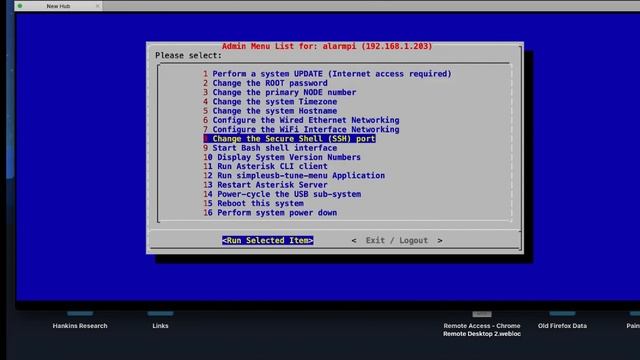The height and width of the screenshot is (360, 640).
Task: Close the New Hub tab
Action: tap(98, 6)
